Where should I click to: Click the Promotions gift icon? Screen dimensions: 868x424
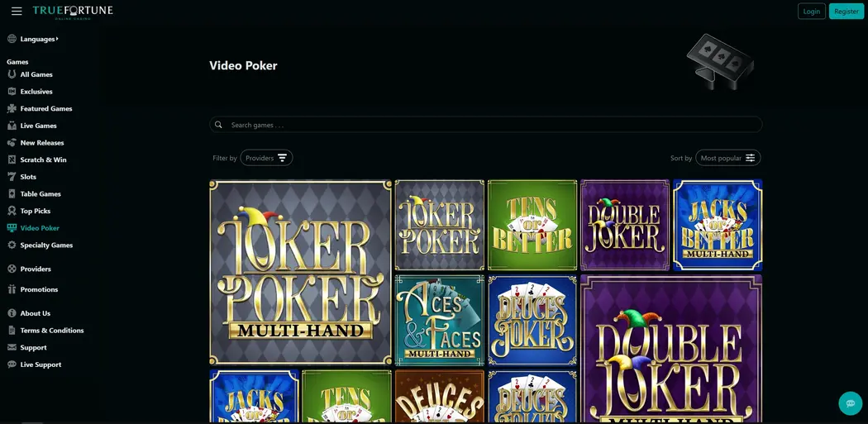coord(12,289)
